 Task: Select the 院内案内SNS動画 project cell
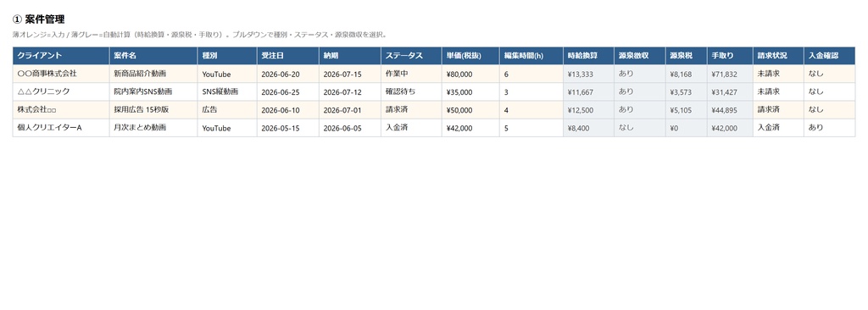[153, 91]
